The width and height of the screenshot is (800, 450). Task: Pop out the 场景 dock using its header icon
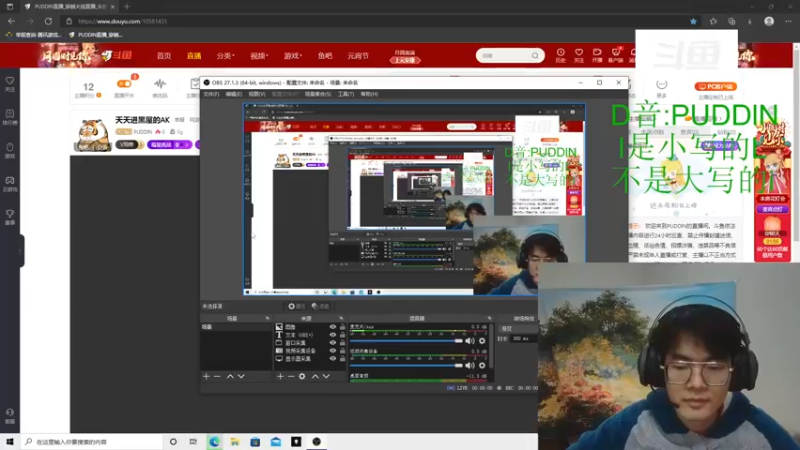tap(267, 318)
